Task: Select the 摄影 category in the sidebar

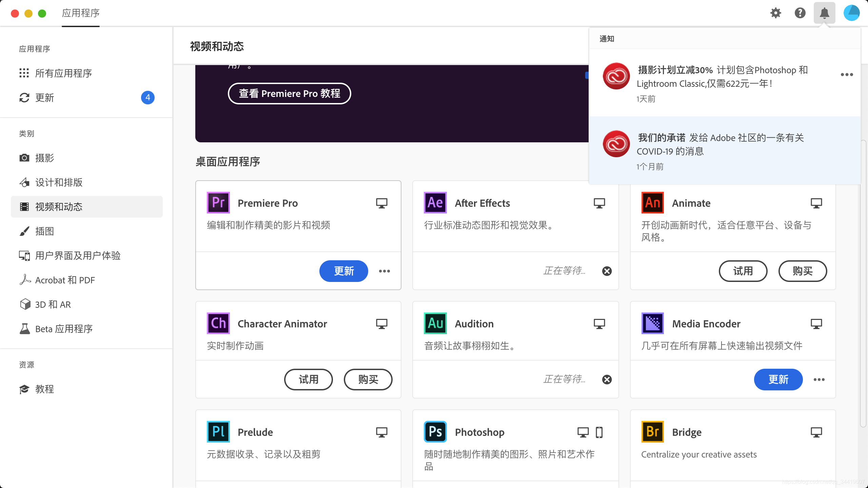Action: [x=45, y=158]
